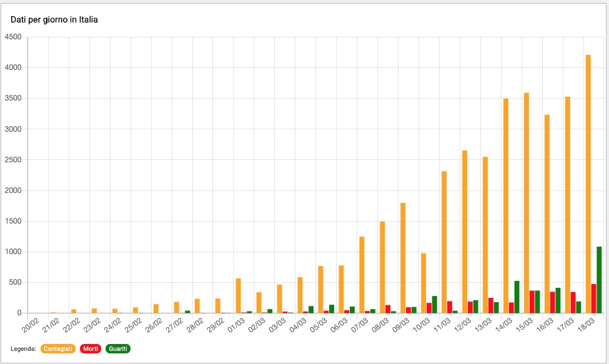This screenshot has height=364, width=609.
Task: Select the tallest orange bar on 18/03
Action: 588,187
